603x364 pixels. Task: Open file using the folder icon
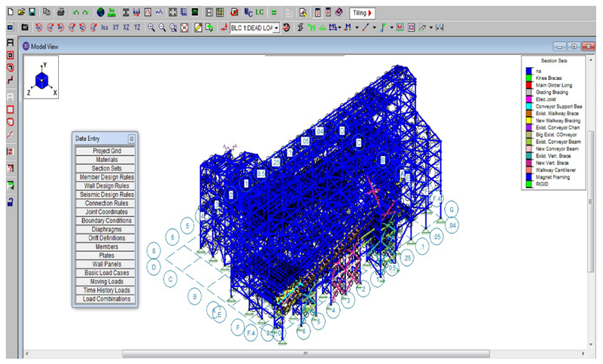point(21,13)
